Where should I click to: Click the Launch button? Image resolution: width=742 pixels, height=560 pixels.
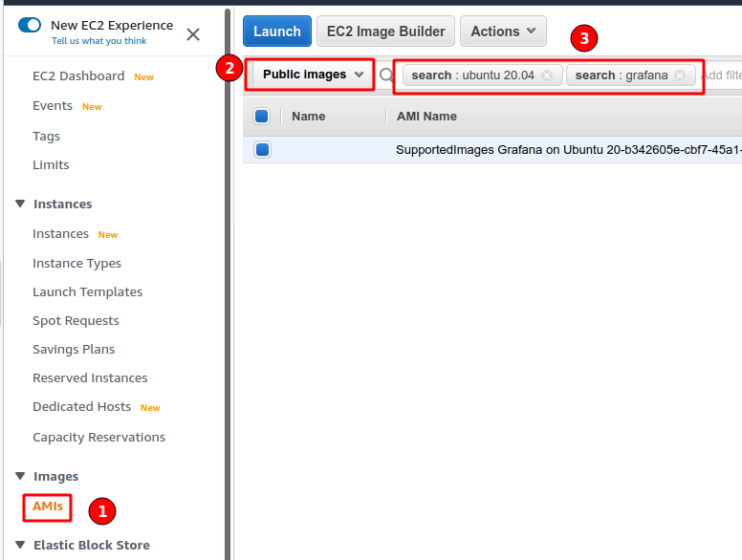point(277,32)
